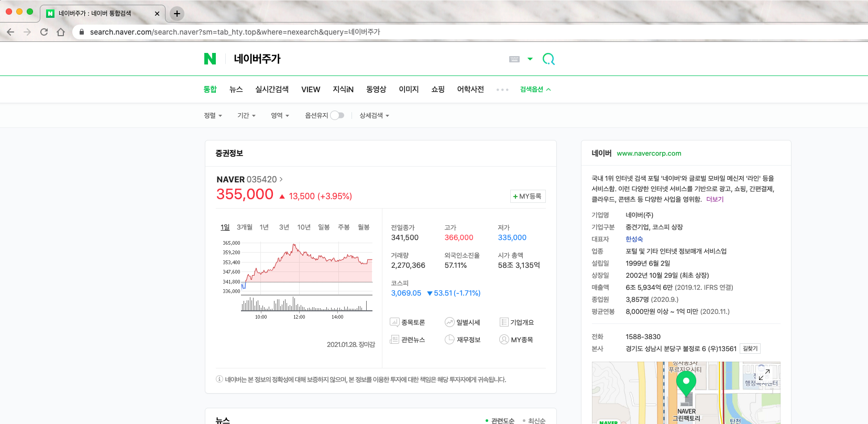Open the 코스피 3,069.05 index link
Image resolution: width=868 pixels, height=424 pixels.
(406, 293)
